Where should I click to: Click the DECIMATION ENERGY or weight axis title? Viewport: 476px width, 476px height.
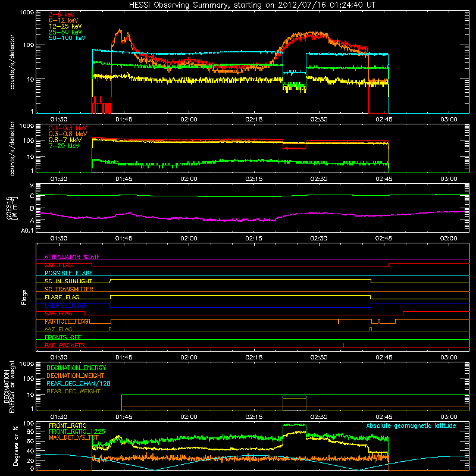[x=9, y=386]
